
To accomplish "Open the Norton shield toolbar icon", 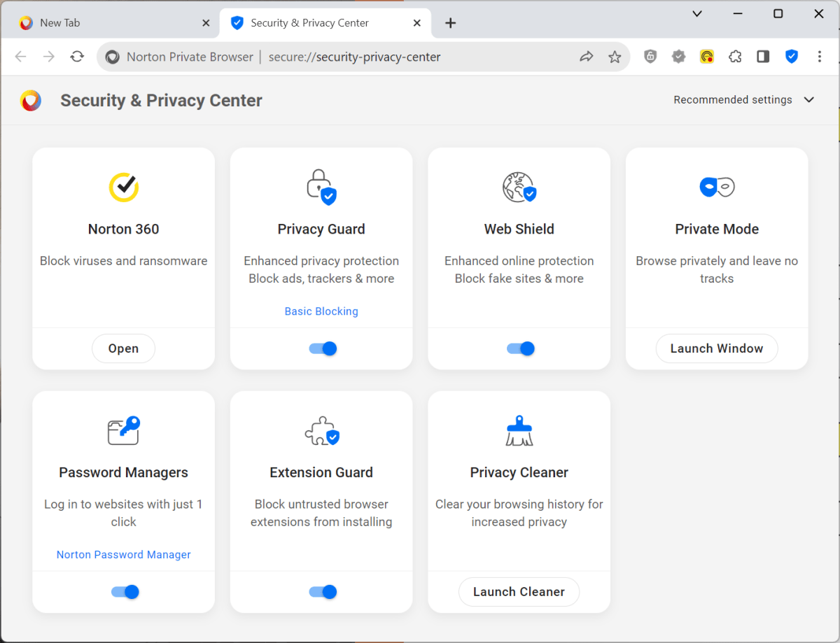I will pyautogui.click(x=792, y=57).
